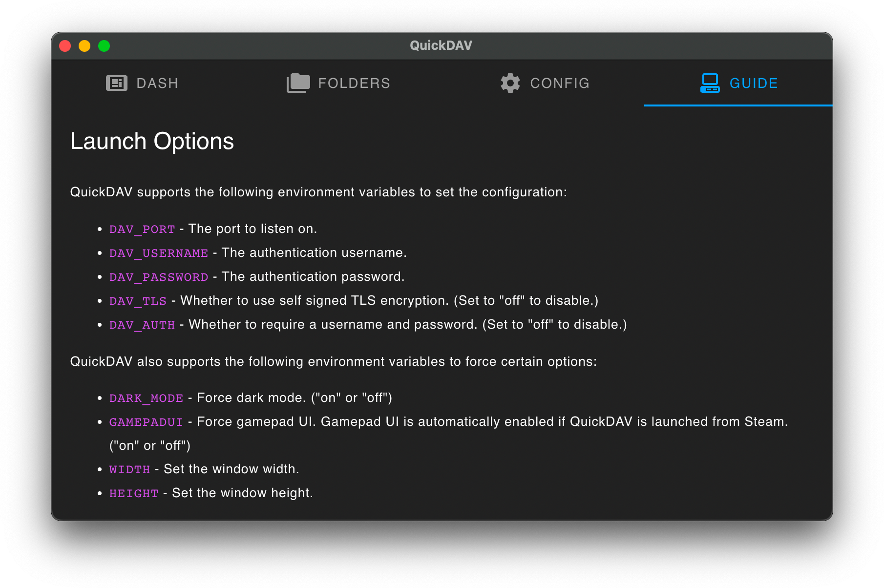This screenshot has height=588, width=884.
Task: Click the Guide computer icon
Action: (x=710, y=83)
